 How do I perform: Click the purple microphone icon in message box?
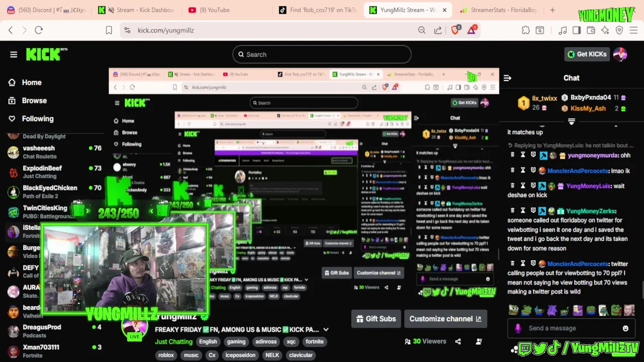tap(518, 328)
